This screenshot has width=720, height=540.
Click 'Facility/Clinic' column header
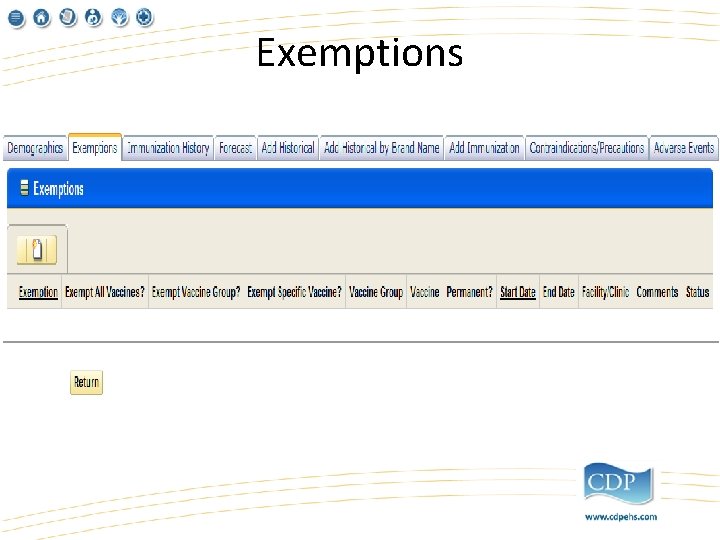click(x=605, y=292)
